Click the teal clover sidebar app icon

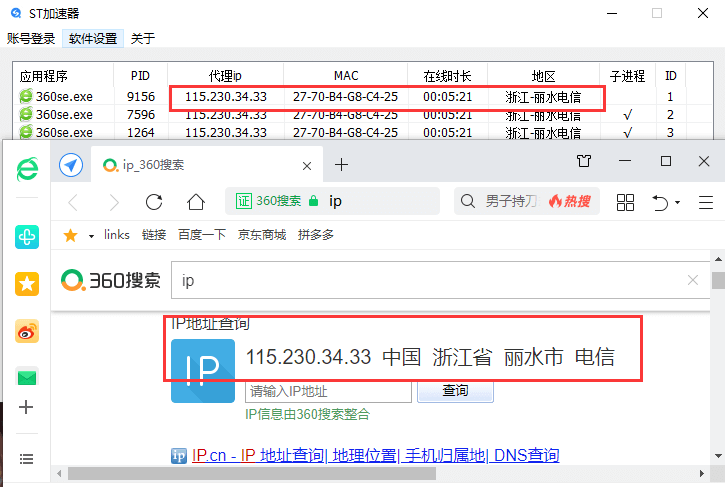pos(27,237)
